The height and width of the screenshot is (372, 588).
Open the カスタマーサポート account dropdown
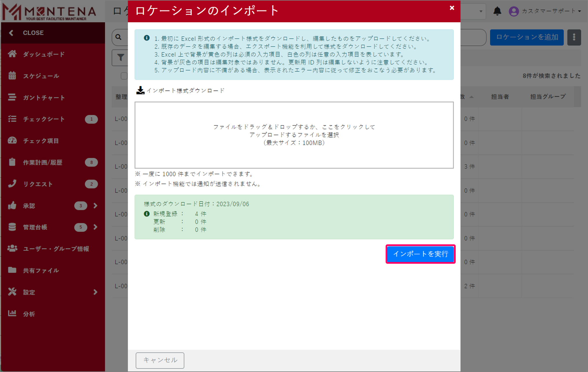click(x=545, y=11)
